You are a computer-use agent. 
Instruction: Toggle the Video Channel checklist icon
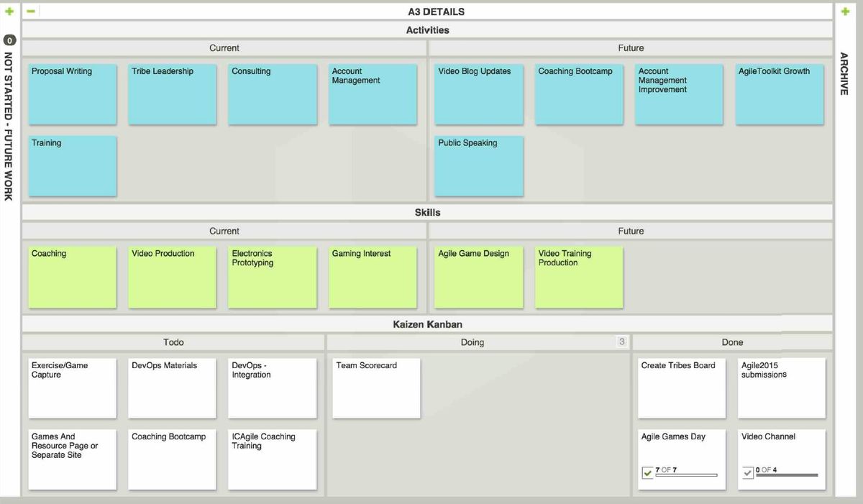pos(747,472)
